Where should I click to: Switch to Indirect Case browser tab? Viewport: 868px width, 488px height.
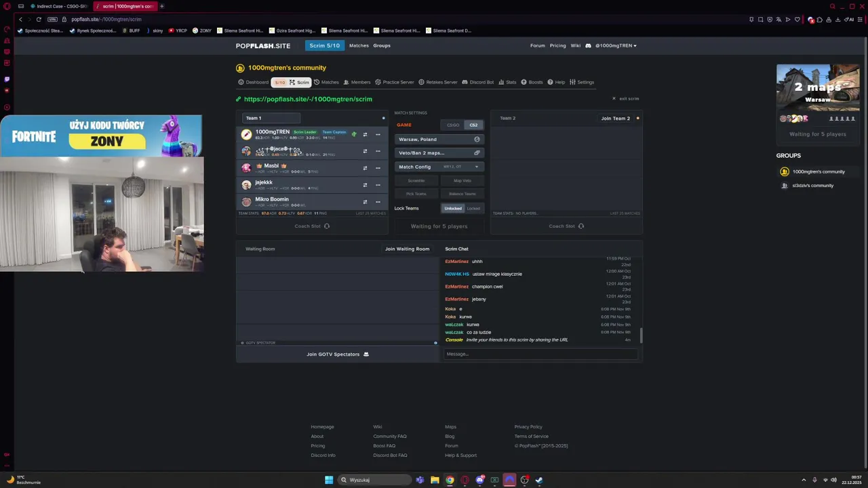click(59, 6)
